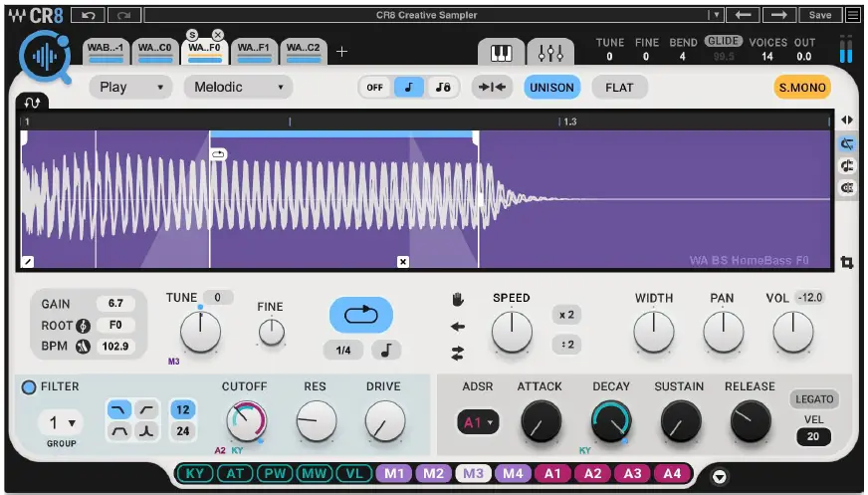Image resolution: width=868 pixels, height=495 pixels.
Task: Toggle the filter power button
Action: (29, 387)
